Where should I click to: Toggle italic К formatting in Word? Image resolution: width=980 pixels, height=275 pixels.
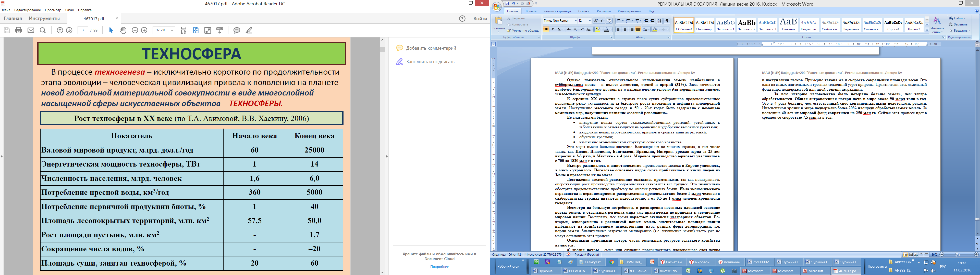[x=552, y=29]
